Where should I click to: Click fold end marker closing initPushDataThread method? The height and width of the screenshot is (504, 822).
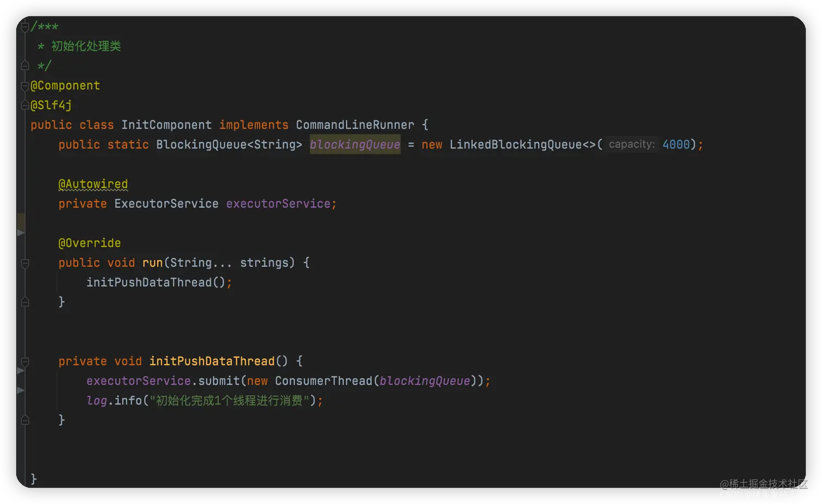click(x=25, y=420)
